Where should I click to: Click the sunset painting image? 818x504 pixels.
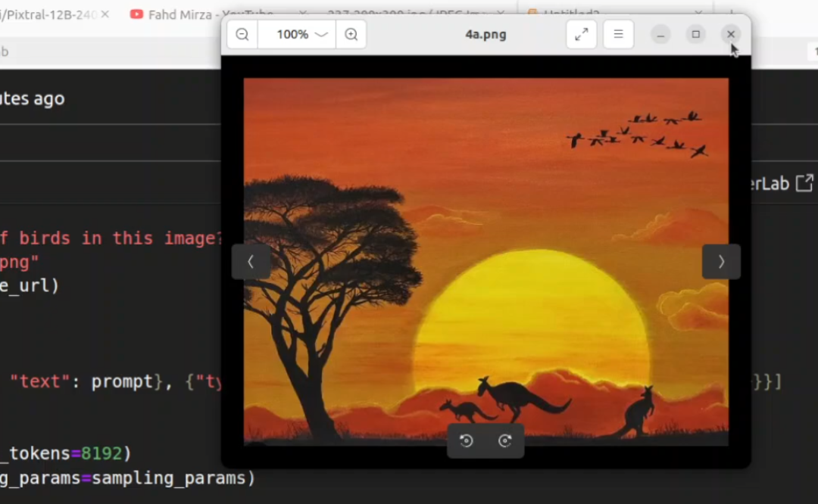pos(485,227)
